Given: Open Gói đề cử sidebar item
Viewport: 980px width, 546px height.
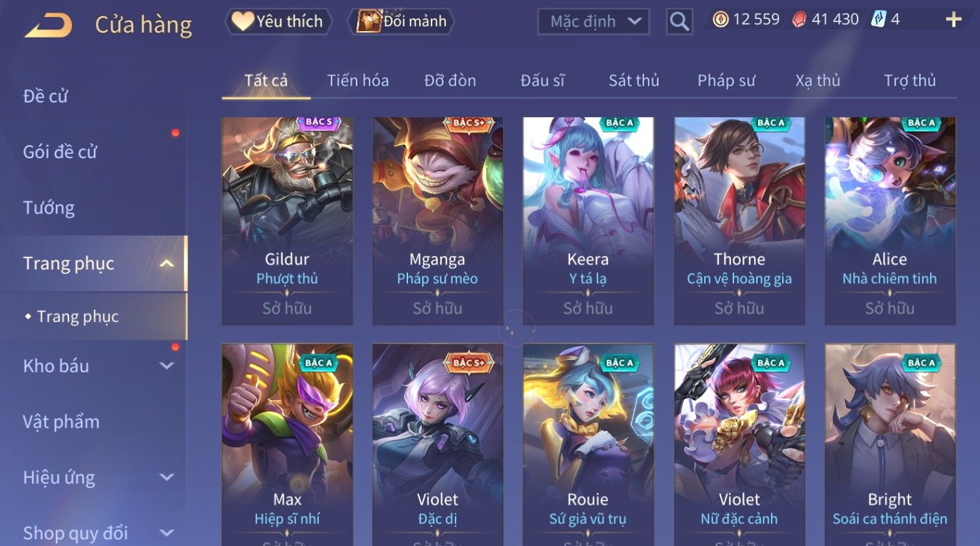Looking at the screenshot, I should point(60,152).
